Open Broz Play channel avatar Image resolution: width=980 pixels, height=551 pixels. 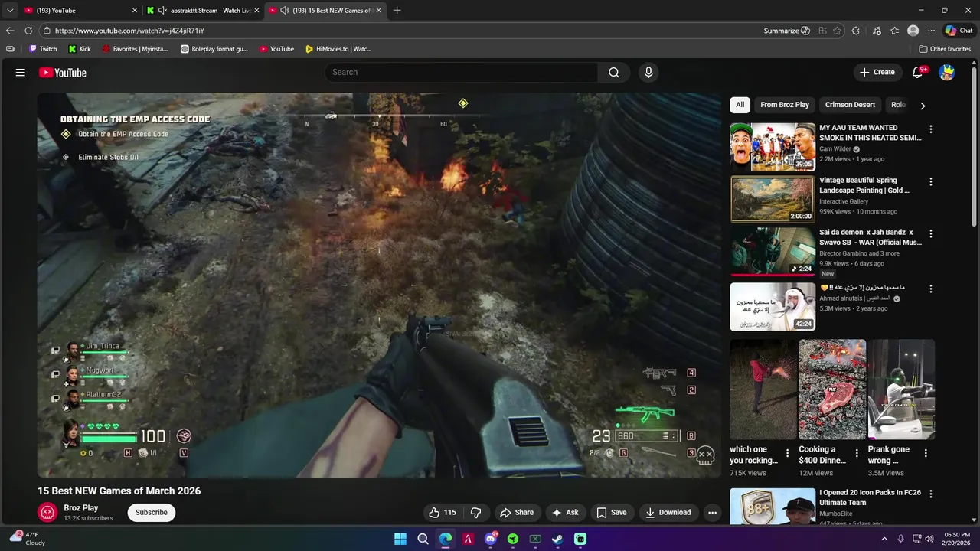tap(47, 512)
